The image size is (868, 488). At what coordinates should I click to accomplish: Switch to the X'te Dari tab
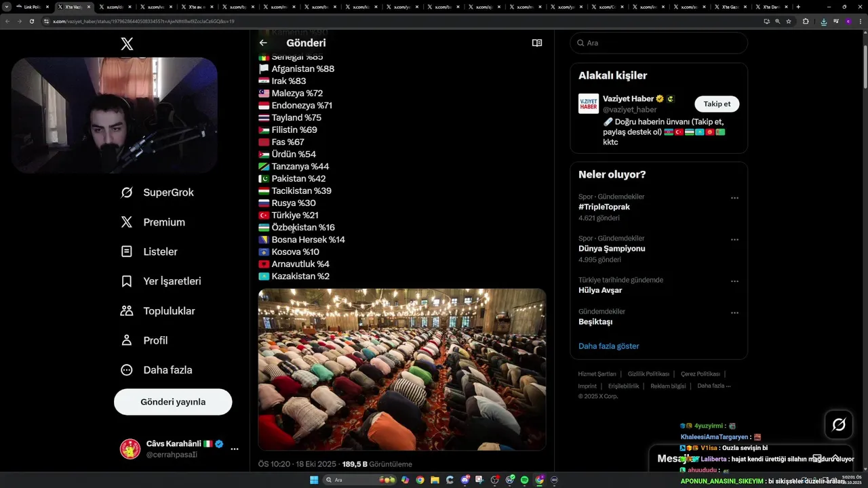pyautogui.click(x=772, y=7)
